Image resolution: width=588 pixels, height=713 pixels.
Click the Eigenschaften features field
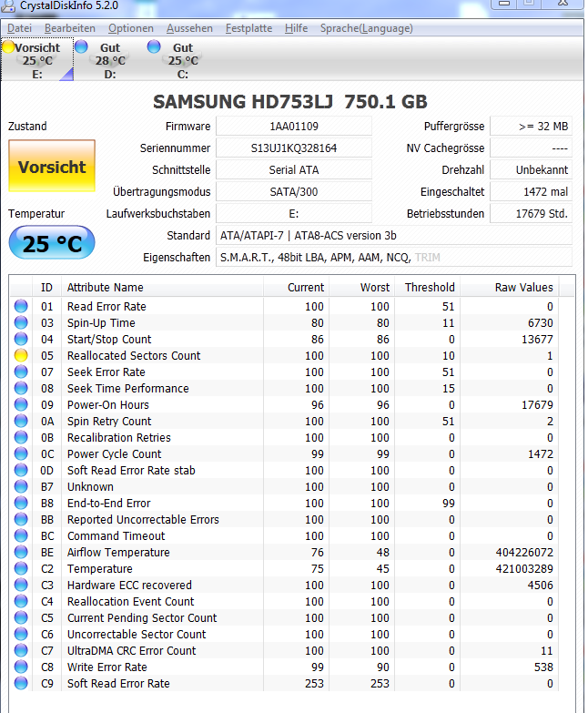click(394, 257)
